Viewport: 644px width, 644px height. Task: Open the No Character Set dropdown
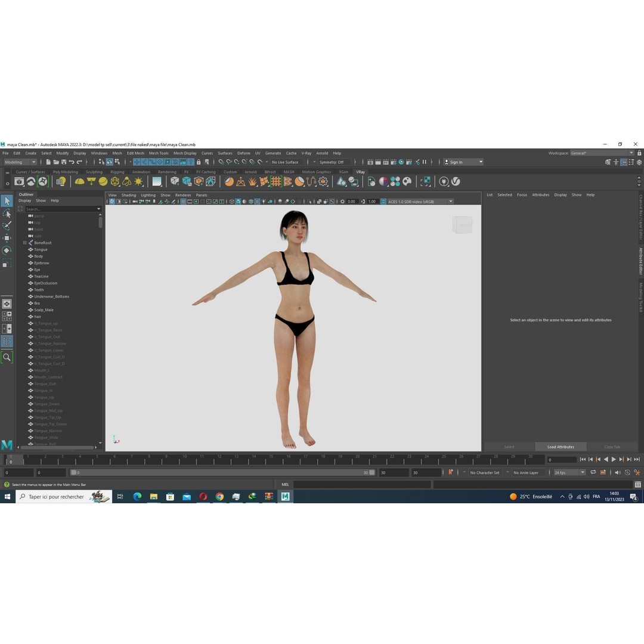[x=485, y=473]
